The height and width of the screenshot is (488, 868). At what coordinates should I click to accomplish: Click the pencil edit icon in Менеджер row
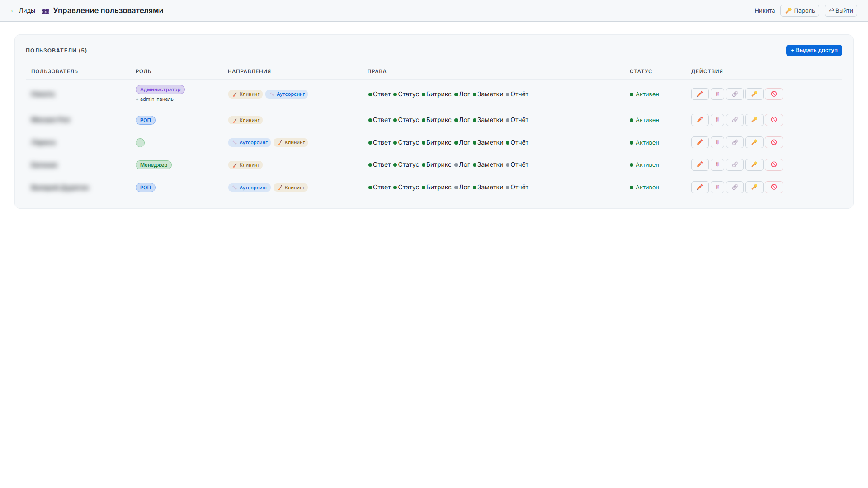[x=700, y=164]
